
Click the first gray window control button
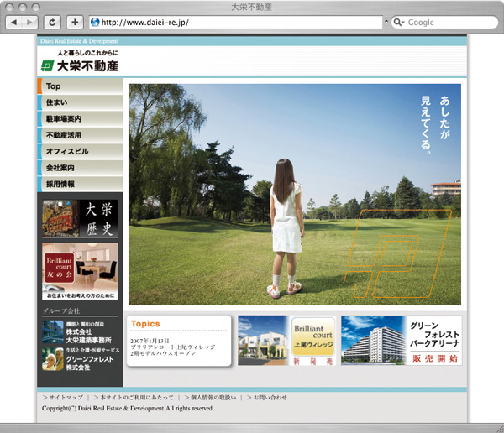(10, 7)
